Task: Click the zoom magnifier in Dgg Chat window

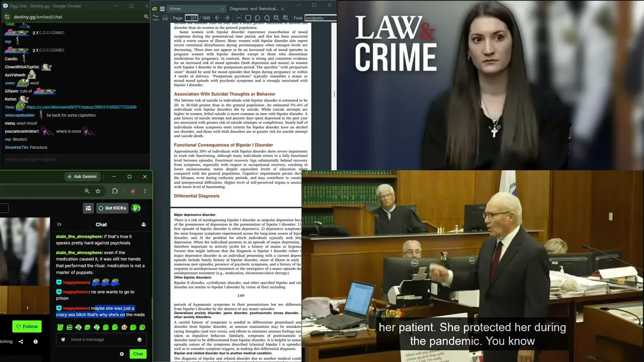Action: pos(146,17)
